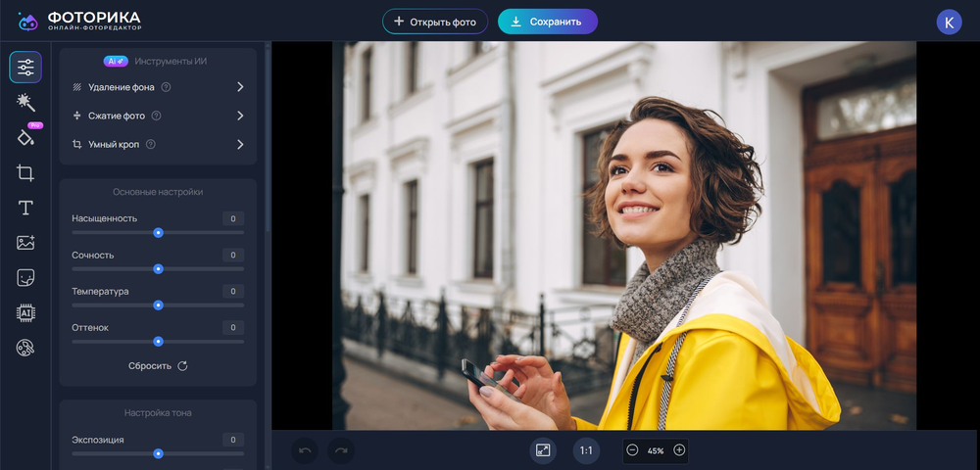980x470 pixels.
Task: Open the AI chip tools icon
Action: click(x=25, y=313)
